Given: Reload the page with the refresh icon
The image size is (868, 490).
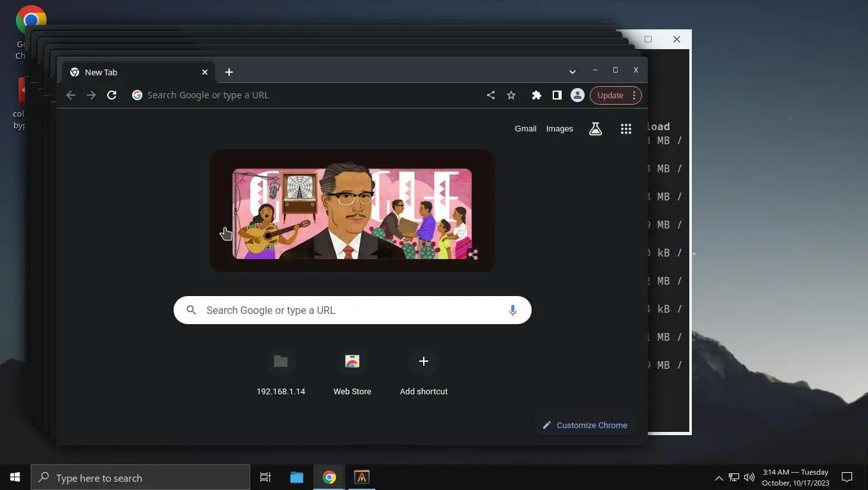Looking at the screenshot, I should [x=112, y=95].
